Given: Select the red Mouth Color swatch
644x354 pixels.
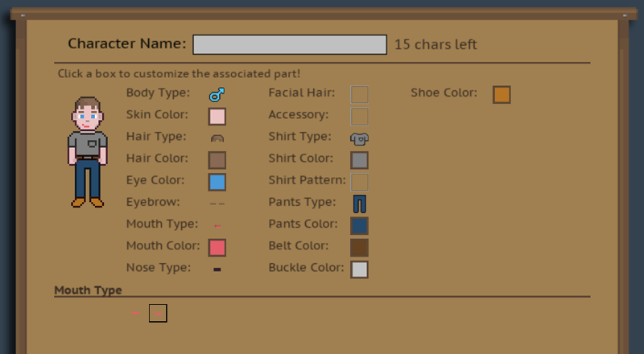Looking at the screenshot, I should [217, 248].
